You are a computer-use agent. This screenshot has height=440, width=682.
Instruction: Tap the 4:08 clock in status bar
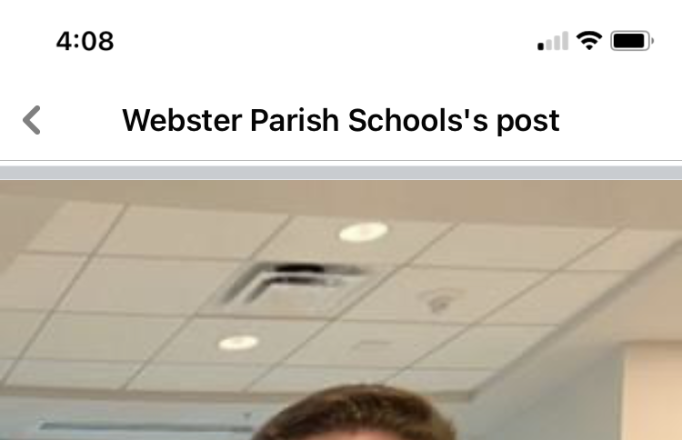85,41
